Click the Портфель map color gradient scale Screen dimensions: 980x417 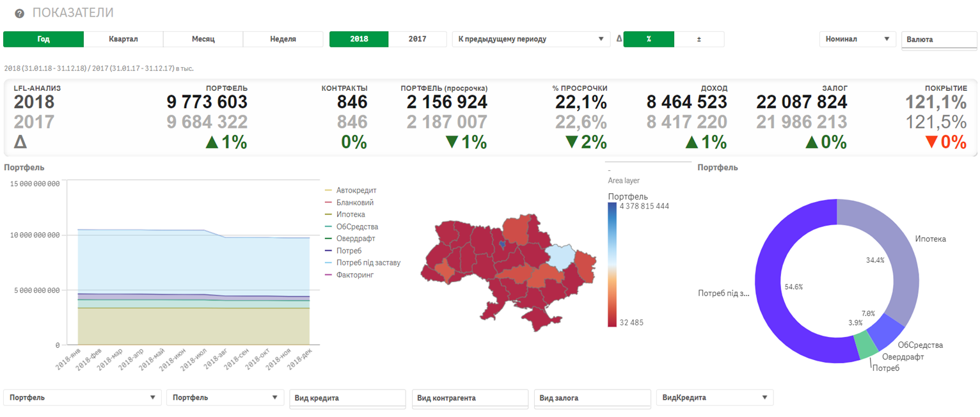coord(613,264)
